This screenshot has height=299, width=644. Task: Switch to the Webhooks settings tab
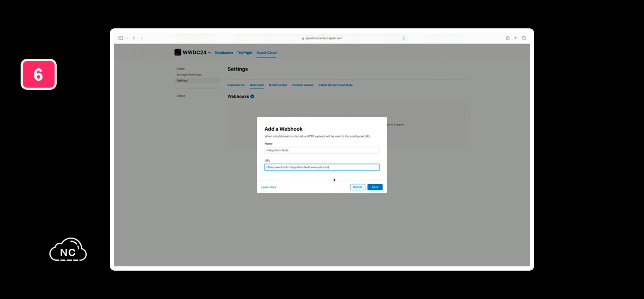point(257,85)
